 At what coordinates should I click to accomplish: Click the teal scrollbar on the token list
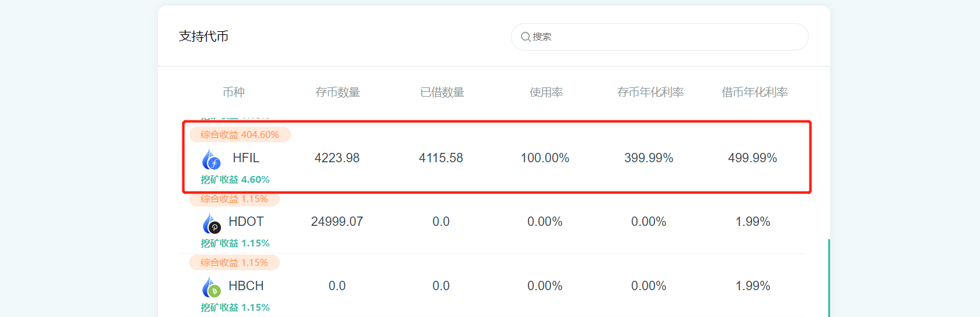pos(829,278)
